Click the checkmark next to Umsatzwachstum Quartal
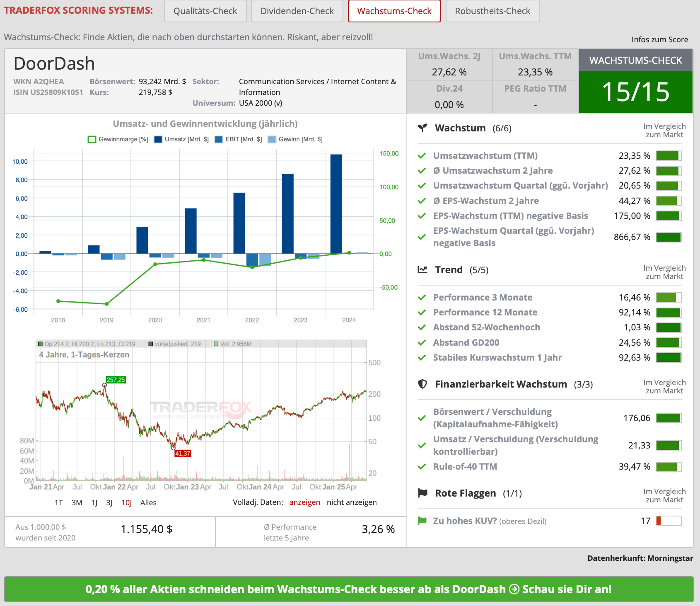Screen dimensions: 700x606 coord(422,186)
